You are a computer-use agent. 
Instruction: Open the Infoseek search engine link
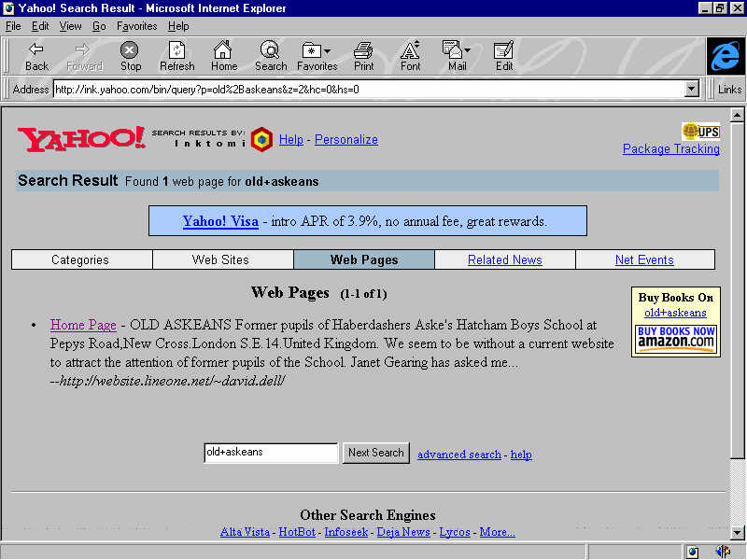[345, 532]
